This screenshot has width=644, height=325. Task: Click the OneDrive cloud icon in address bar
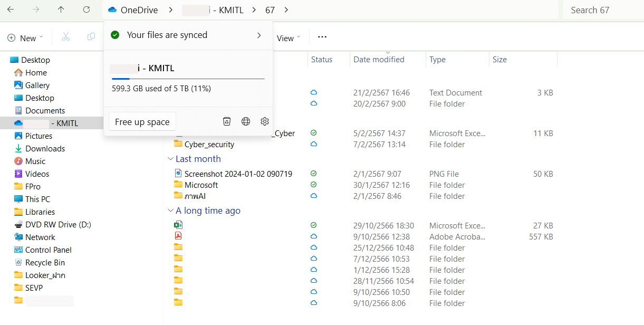point(112,10)
